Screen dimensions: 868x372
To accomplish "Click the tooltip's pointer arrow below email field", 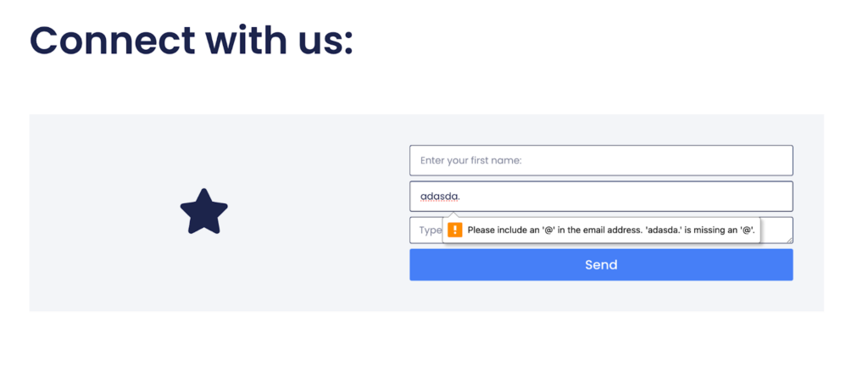I will click(x=453, y=216).
